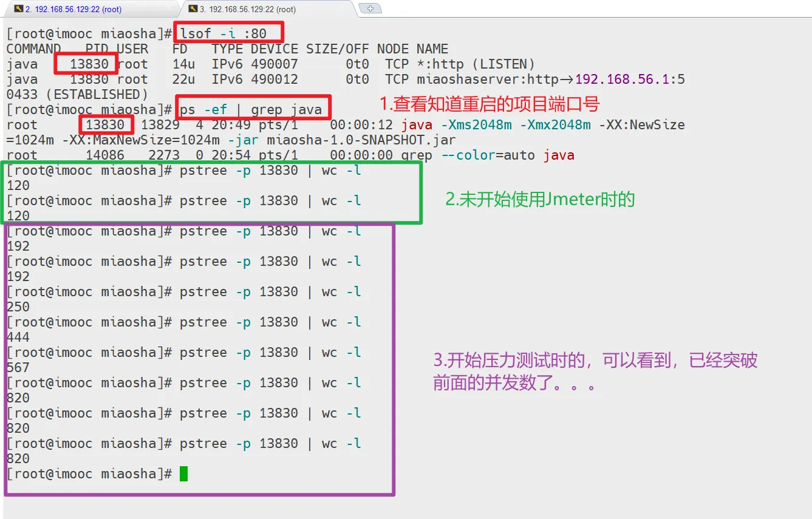Click the "0433 (ESTABLISHED)" text

pyautogui.click(x=77, y=95)
